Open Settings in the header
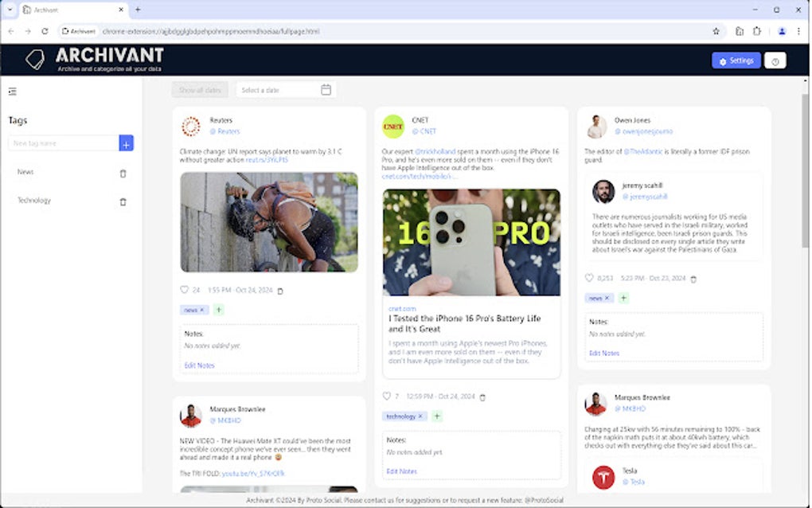Image resolution: width=812 pixels, height=508 pixels. click(x=736, y=61)
